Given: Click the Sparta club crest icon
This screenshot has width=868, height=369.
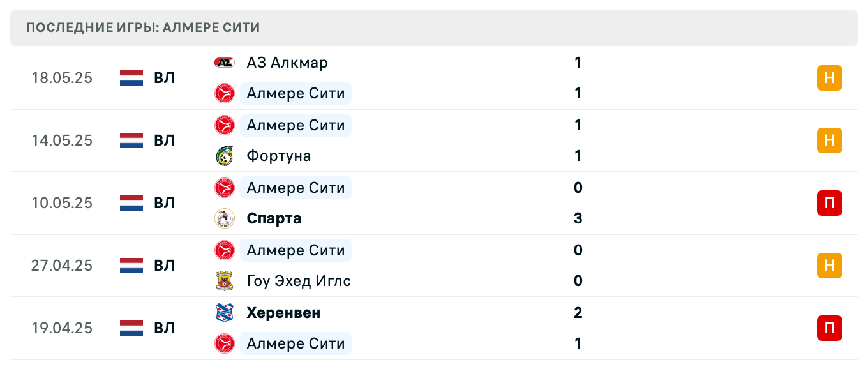Looking at the screenshot, I should pyautogui.click(x=225, y=218).
